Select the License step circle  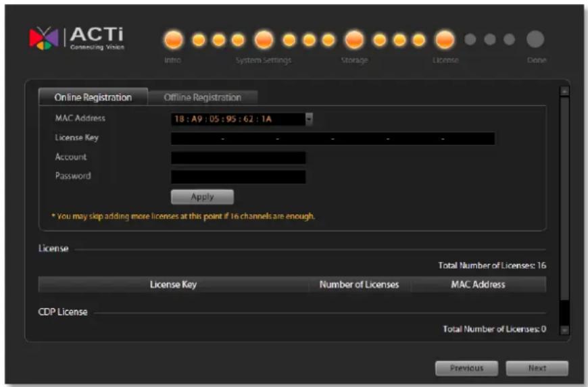445,40
